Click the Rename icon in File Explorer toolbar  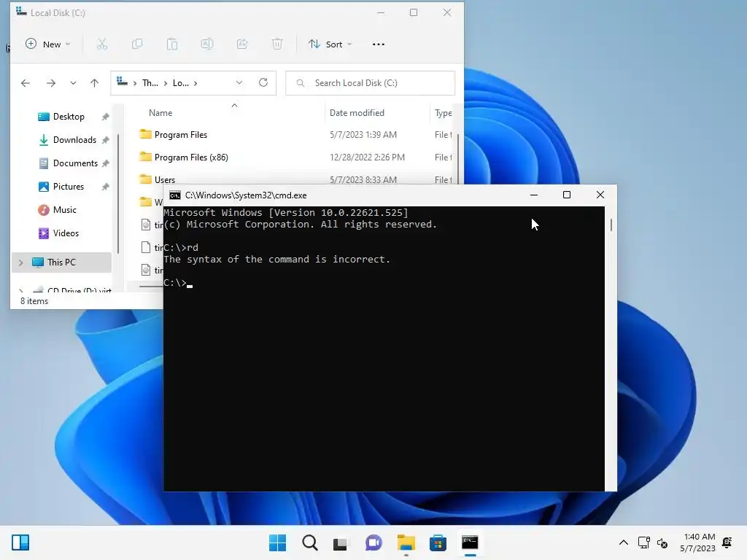[x=207, y=44]
